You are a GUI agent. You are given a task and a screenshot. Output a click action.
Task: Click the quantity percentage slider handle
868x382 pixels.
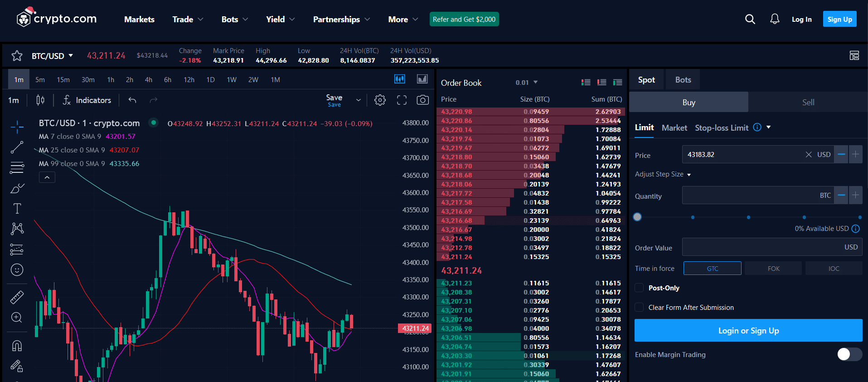coord(637,217)
